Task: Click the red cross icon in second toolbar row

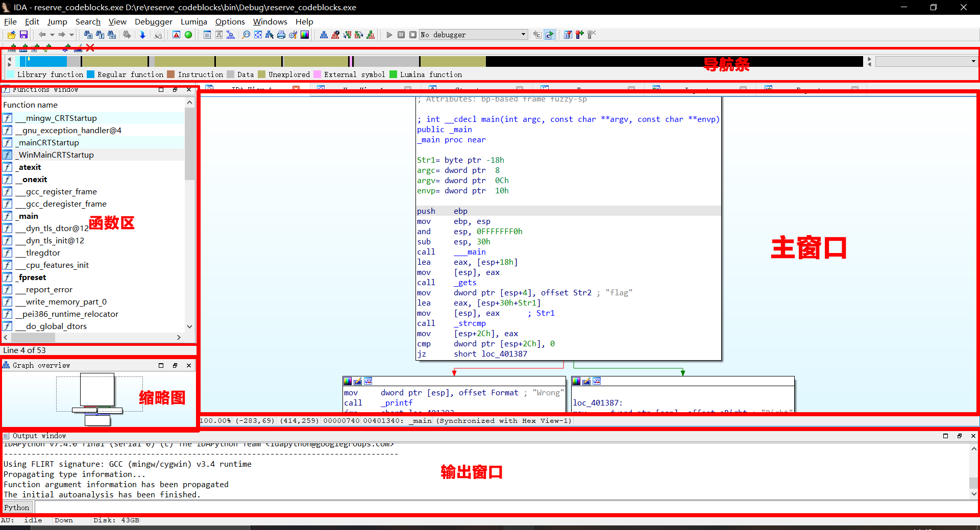Action: 90,47
